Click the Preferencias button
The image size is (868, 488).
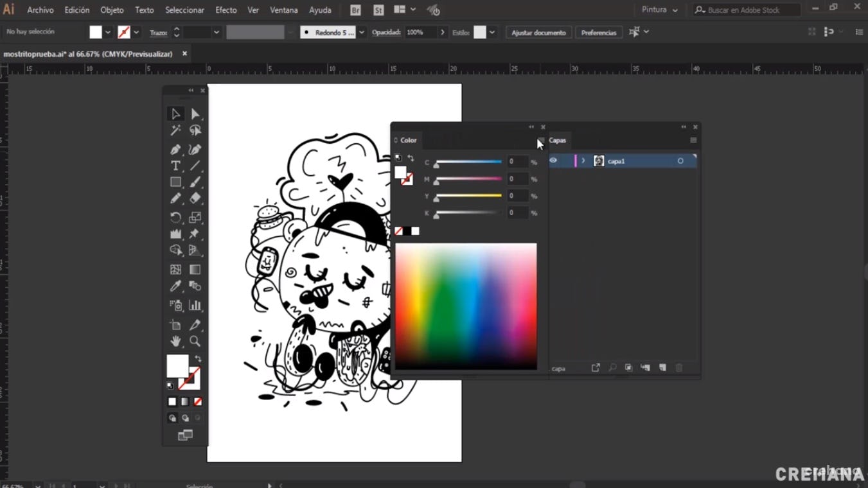tap(598, 32)
